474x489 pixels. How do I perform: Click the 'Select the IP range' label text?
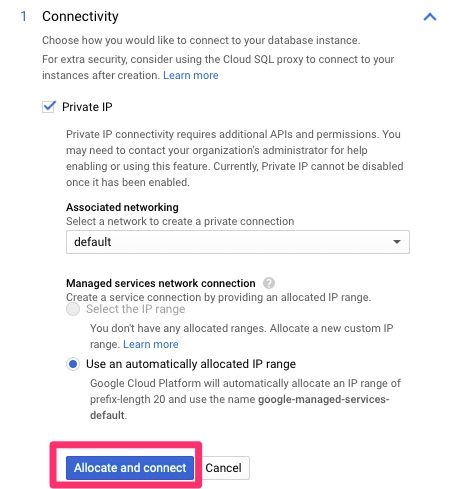135,309
